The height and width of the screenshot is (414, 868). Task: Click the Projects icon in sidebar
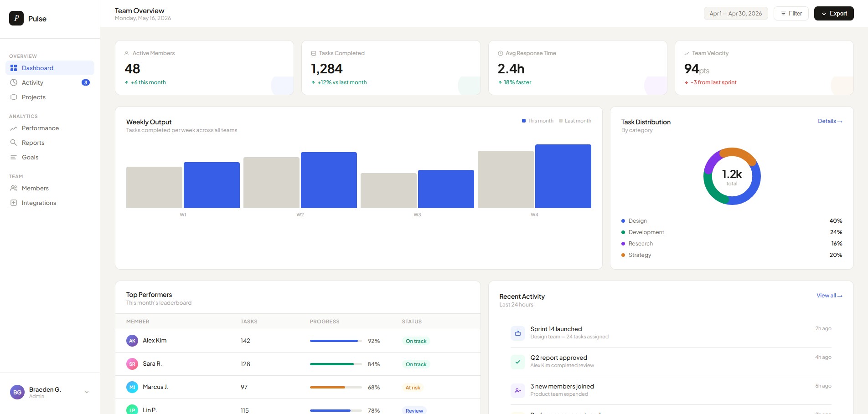pyautogui.click(x=14, y=97)
